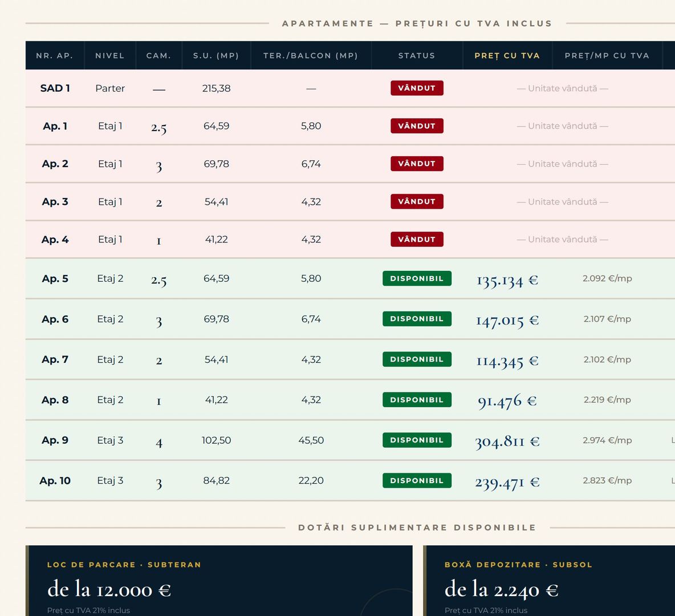Screen dimensions: 675x616
Task: Click the price 114.345 € for Ap. 7
Action: click(x=507, y=361)
